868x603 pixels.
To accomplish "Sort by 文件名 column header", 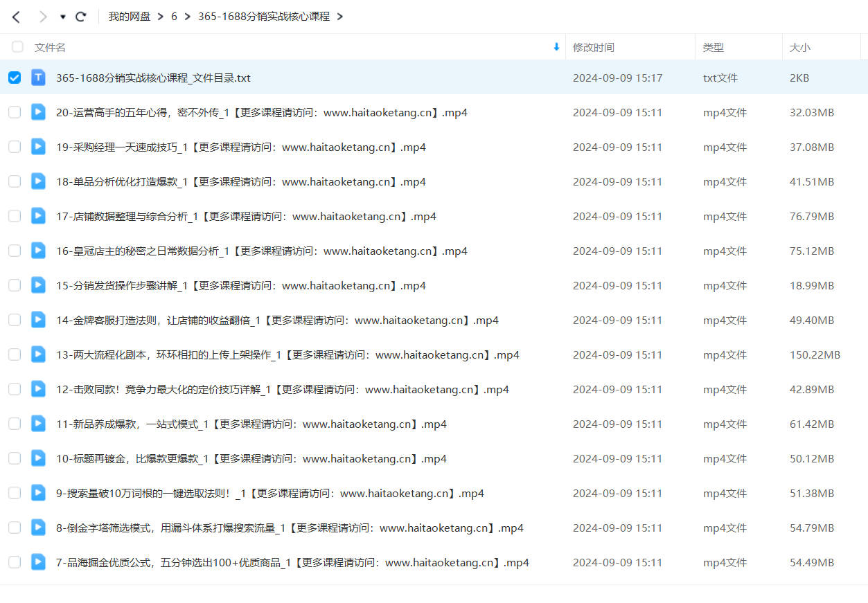I will click(x=51, y=47).
